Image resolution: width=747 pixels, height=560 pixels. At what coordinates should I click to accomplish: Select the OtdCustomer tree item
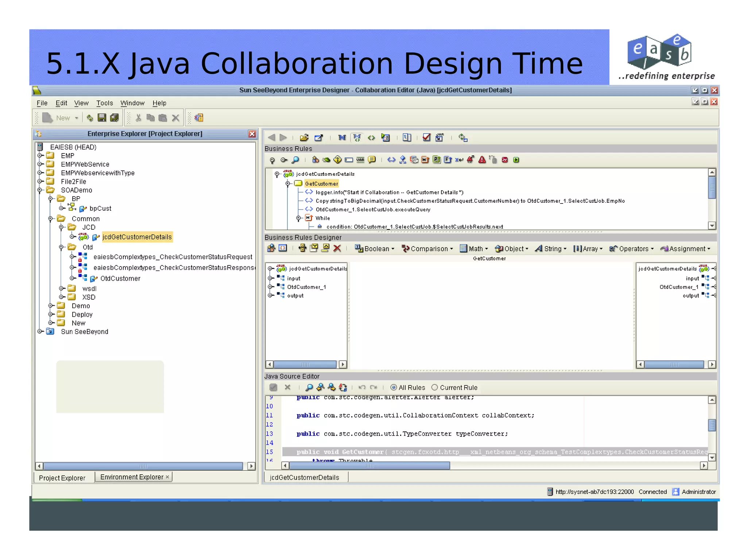click(x=120, y=278)
